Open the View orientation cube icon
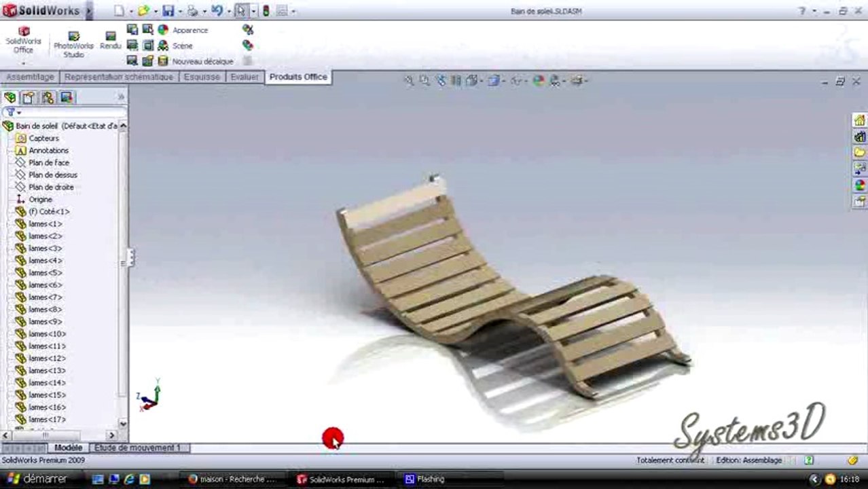Screen dimensions: 868x489 click(x=471, y=80)
